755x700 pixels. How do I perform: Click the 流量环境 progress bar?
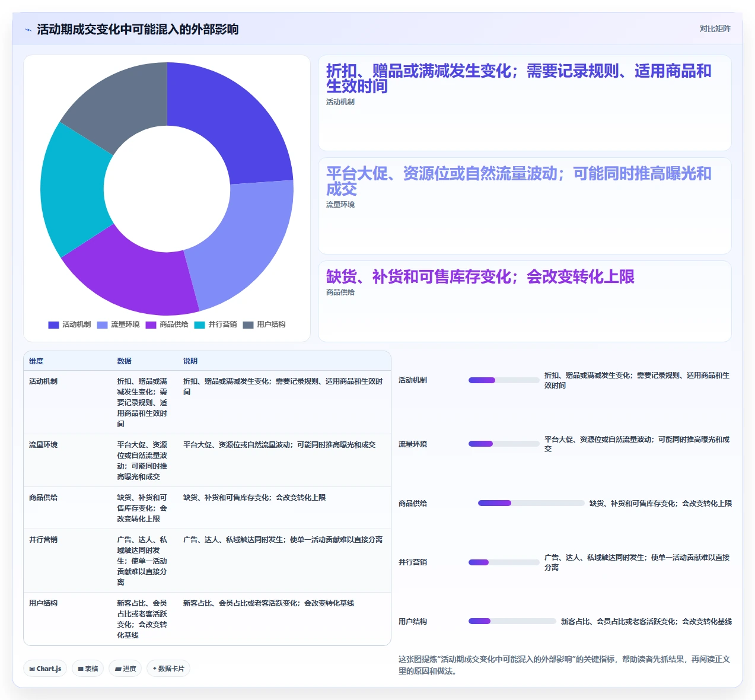(504, 444)
